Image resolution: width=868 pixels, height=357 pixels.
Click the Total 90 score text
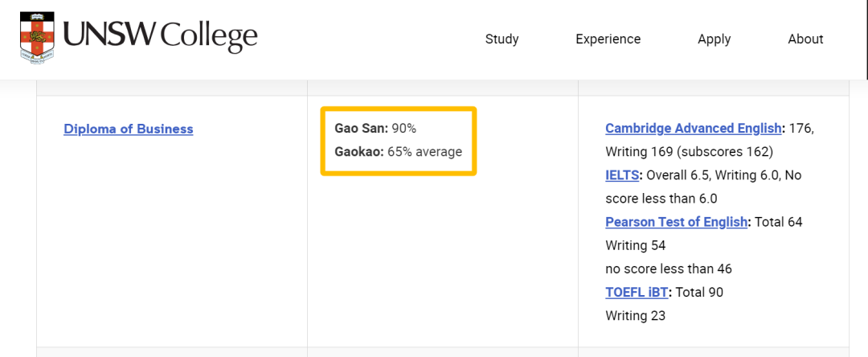click(x=700, y=292)
